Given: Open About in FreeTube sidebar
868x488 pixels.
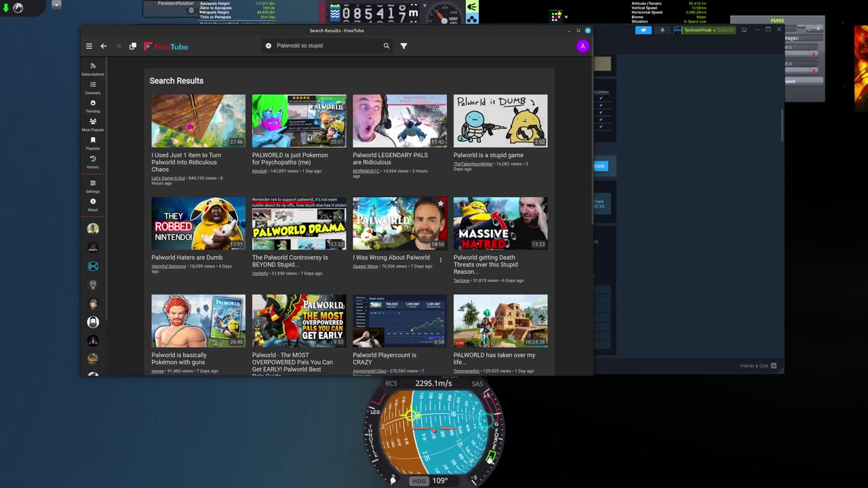Looking at the screenshot, I should (x=93, y=205).
